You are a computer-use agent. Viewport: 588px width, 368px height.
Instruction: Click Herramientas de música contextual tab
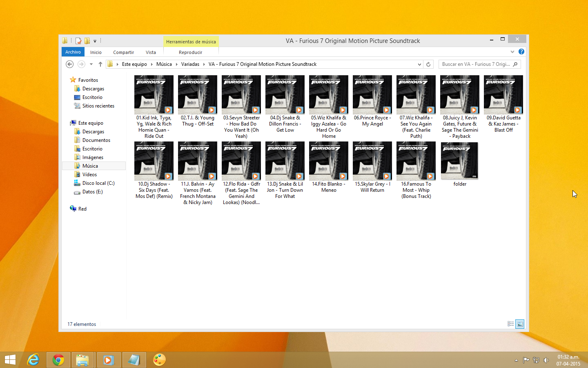pyautogui.click(x=191, y=42)
